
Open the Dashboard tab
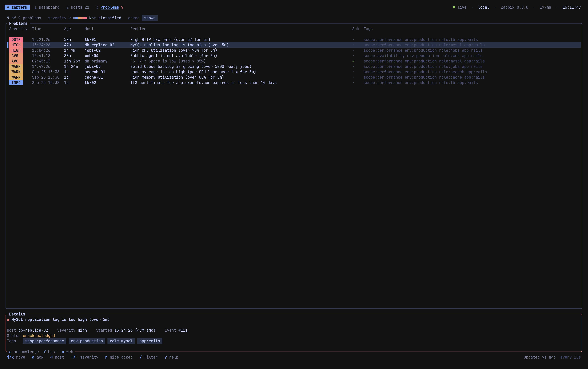tap(47, 7)
